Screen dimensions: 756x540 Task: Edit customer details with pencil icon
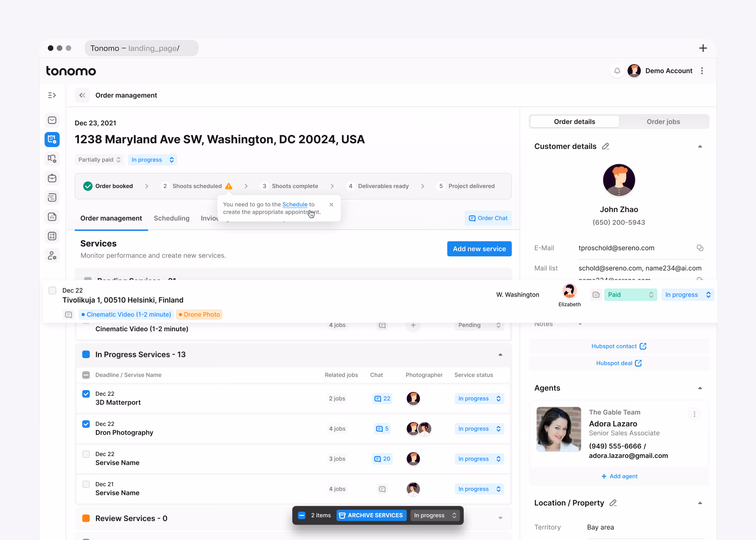pos(605,146)
